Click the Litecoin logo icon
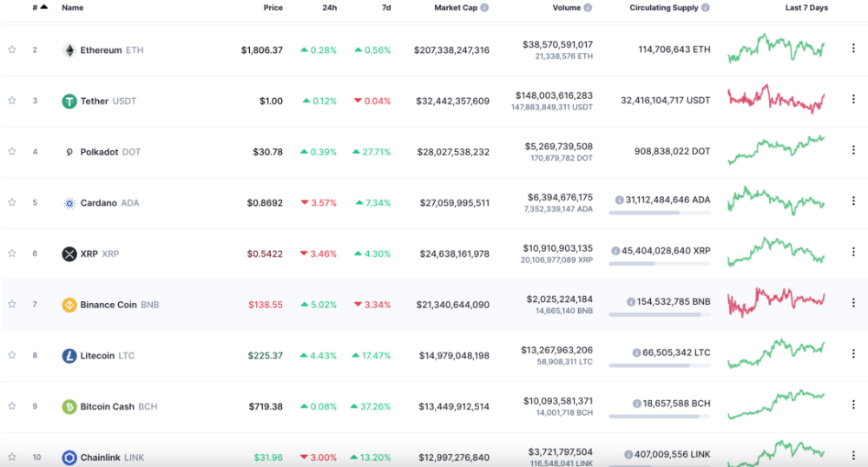The image size is (868, 467). (69, 356)
